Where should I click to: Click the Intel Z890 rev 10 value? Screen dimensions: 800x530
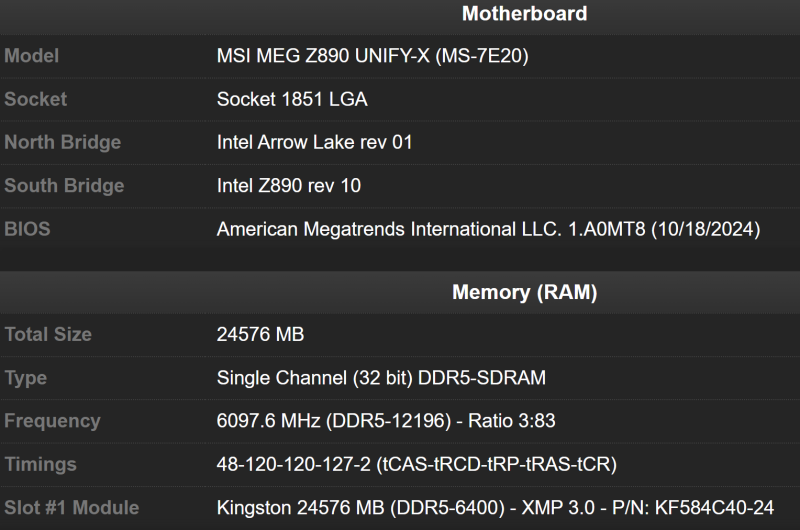coord(289,185)
